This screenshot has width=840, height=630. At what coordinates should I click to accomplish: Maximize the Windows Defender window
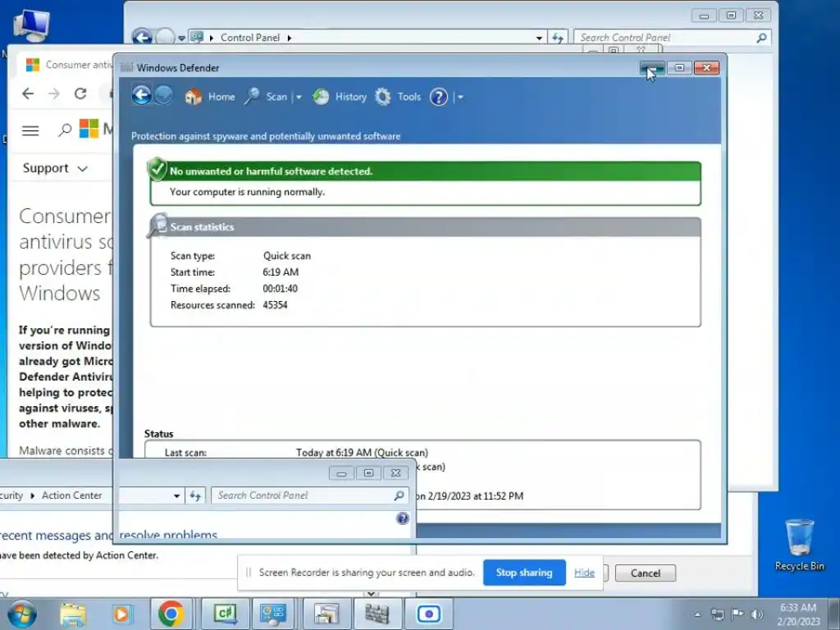point(679,68)
